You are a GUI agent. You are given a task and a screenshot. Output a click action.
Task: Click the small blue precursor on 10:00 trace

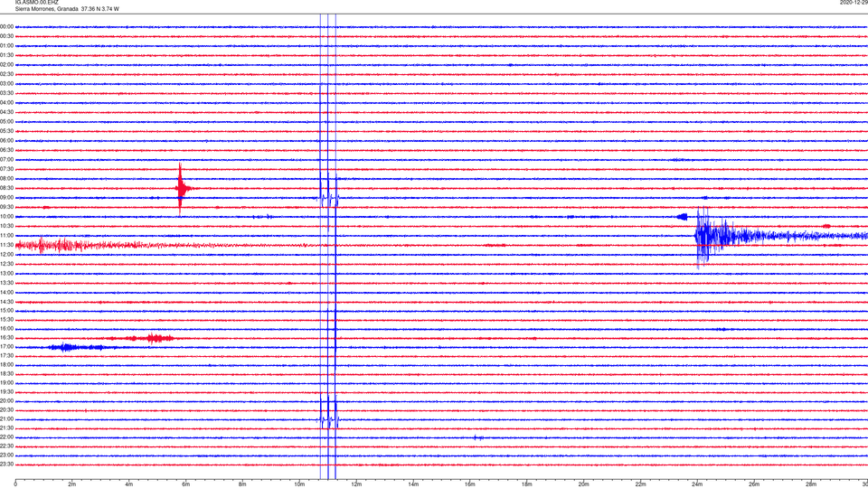(682, 216)
